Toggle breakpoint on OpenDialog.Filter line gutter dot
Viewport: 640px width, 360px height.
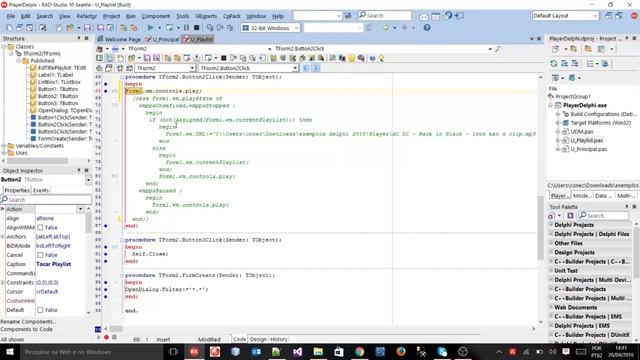(106, 289)
